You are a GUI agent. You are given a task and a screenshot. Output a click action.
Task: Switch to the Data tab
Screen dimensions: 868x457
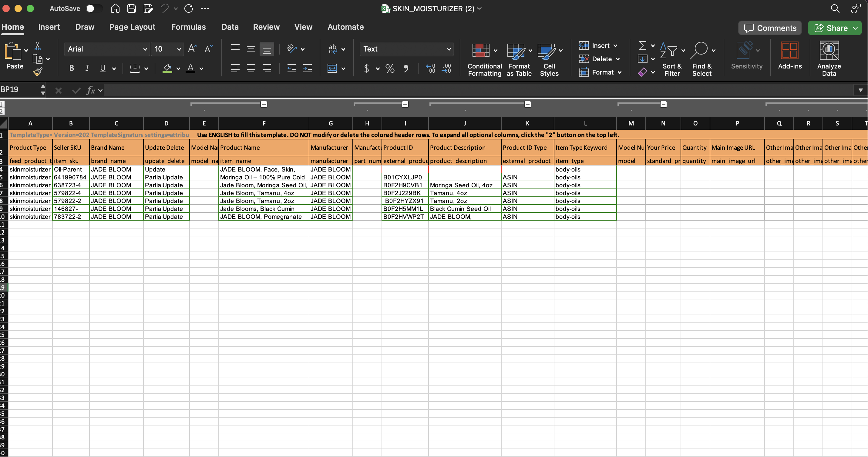230,27
